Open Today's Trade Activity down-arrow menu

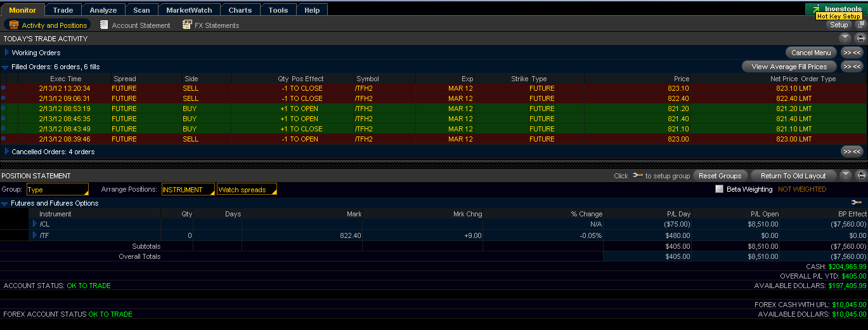coord(845,38)
